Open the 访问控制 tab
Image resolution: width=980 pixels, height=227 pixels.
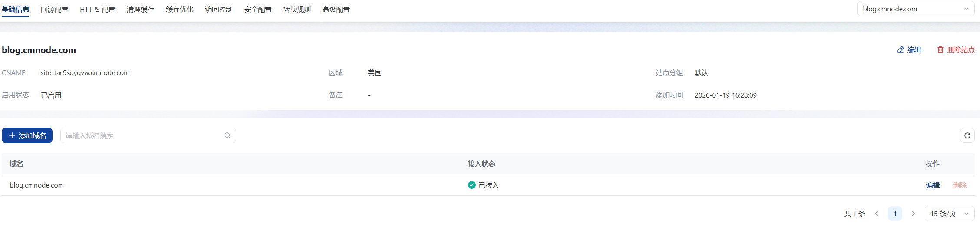219,9
